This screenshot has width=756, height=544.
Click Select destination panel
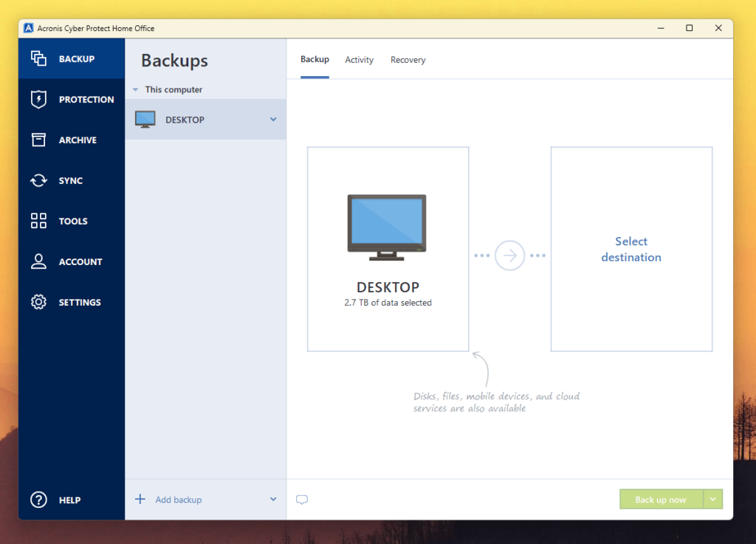tap(631, 249)
